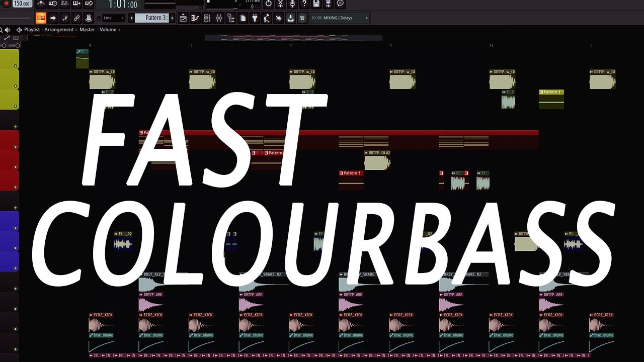Toggle the 3-2-1 countdown before recording
This screenshot has height=362, width=644.
65,4
